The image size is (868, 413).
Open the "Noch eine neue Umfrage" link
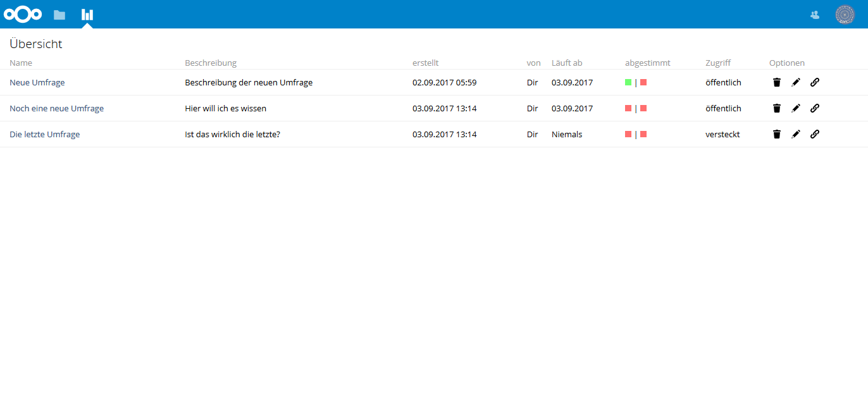pyautogui.click(x=56, y=108)
